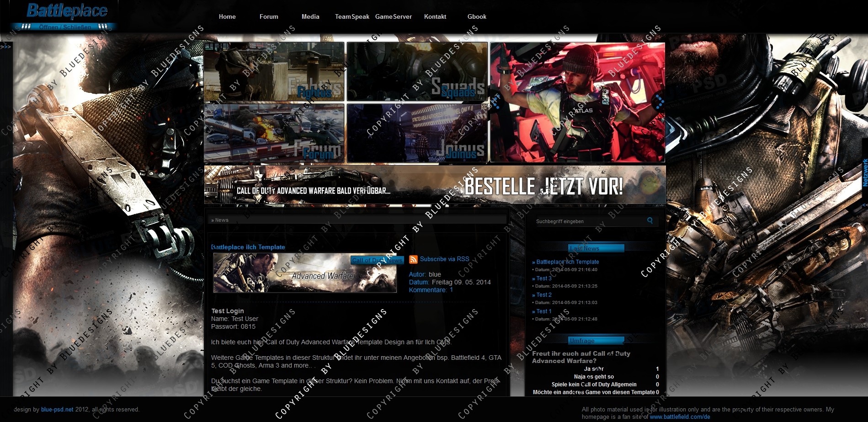
Task: Click the text Name: Test User
Action: (x=234, y=319)
